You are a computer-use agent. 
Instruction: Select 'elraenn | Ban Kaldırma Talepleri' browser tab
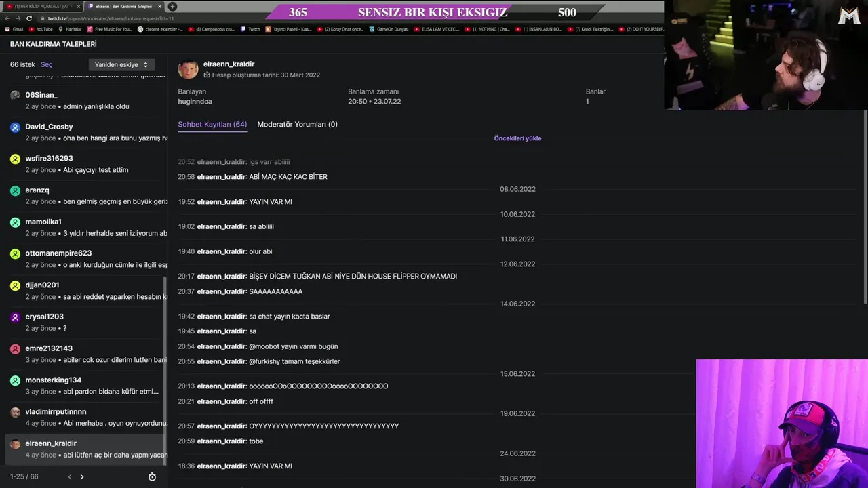point(124,6)
